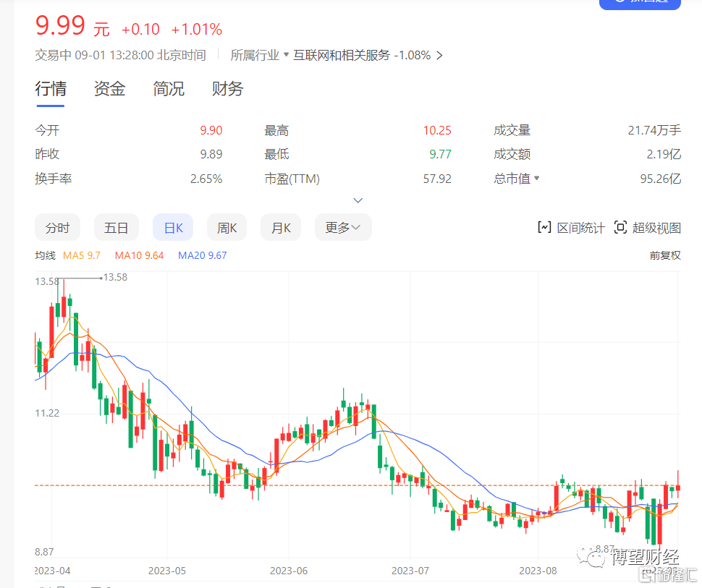
Task: Click the 成交量 value 21.74万手
Action: [x=654, y=130]
